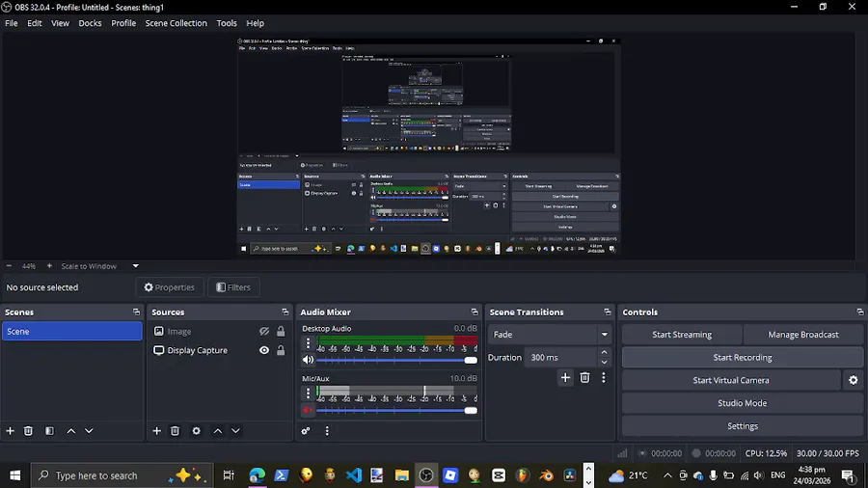Click Manage Broadcast
The image size is (868, 488).
click(802, 335)
